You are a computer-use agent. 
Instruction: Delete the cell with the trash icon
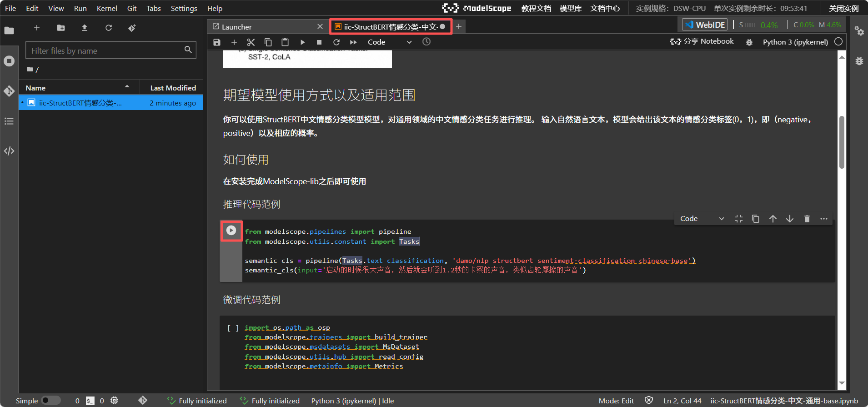point(807,219)
